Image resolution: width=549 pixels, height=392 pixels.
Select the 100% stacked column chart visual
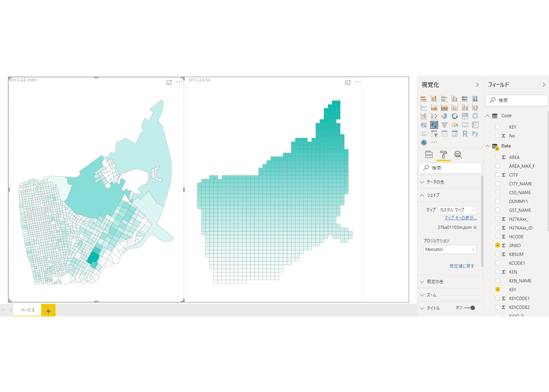tap(475, 99)
